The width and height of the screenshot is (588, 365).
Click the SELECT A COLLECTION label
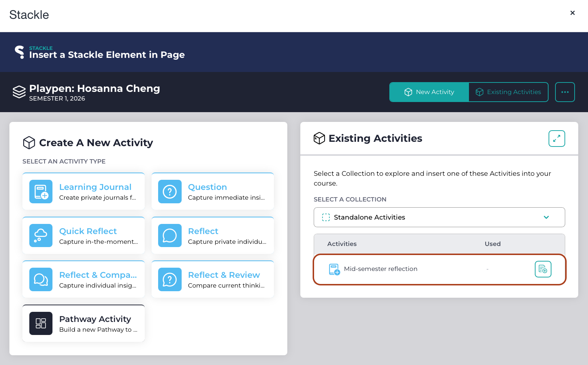click(x=350, y=199)
